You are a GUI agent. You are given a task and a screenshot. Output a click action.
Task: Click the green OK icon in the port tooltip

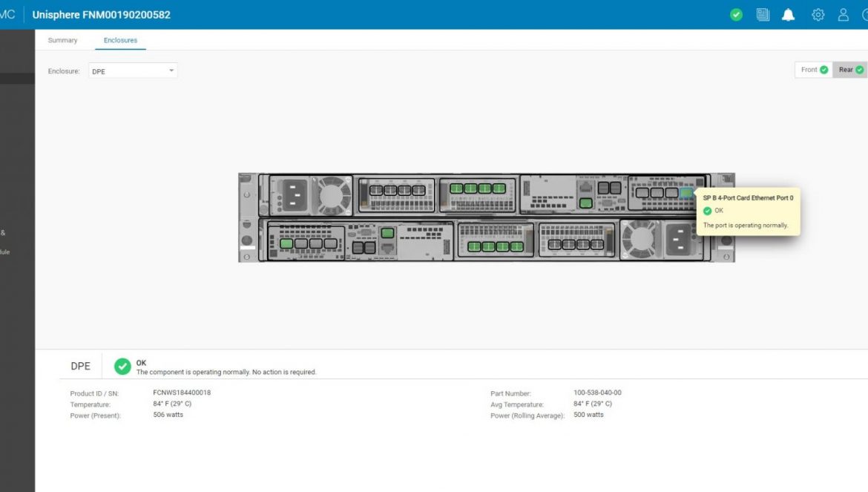[x=707, y=211]
